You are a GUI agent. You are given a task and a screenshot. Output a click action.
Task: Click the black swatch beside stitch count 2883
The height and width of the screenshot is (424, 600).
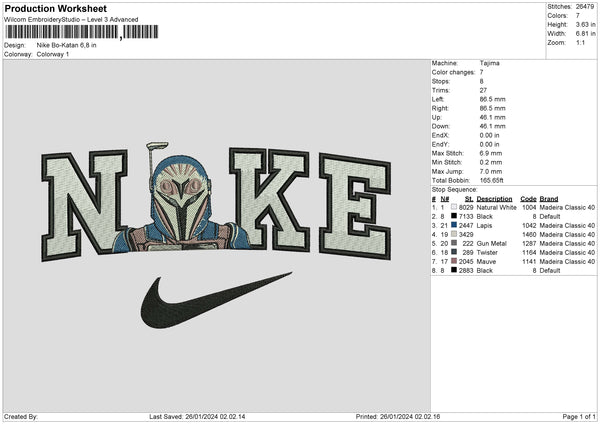tap(454, 270)
